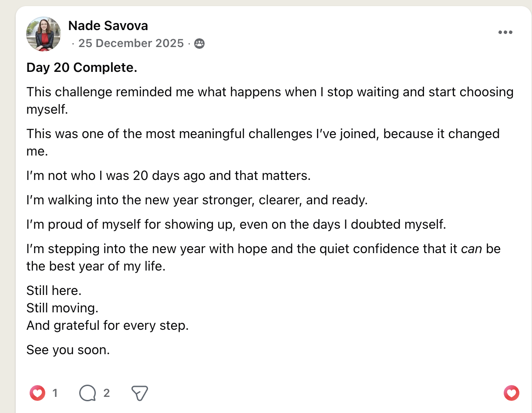The width and height of the screenshot is (532, 413).
Task: Open Nade Savova's profile picture
Action: pos(43,34)
